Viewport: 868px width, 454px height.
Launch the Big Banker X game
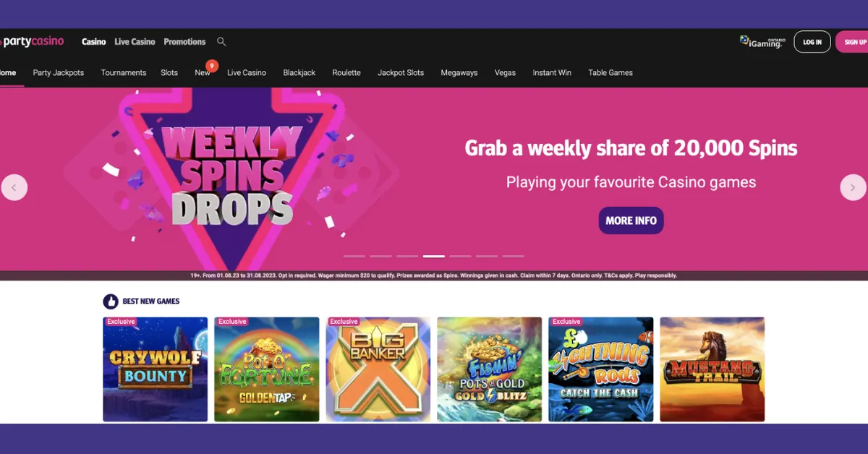(x=378, y=369)
